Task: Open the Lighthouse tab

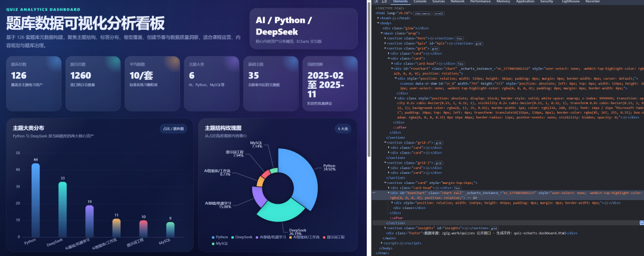Action: tap(571, 2)
